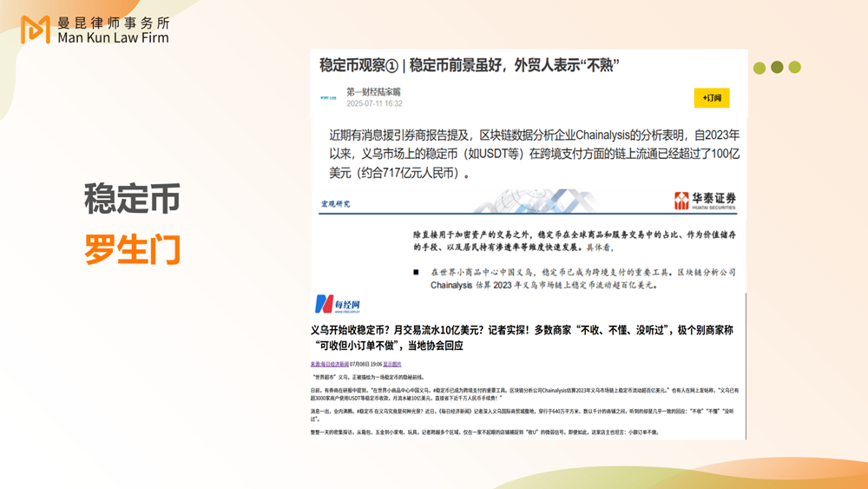
Task: Click the orange 罗生门 slide title
Action: (x=132, y=248)
